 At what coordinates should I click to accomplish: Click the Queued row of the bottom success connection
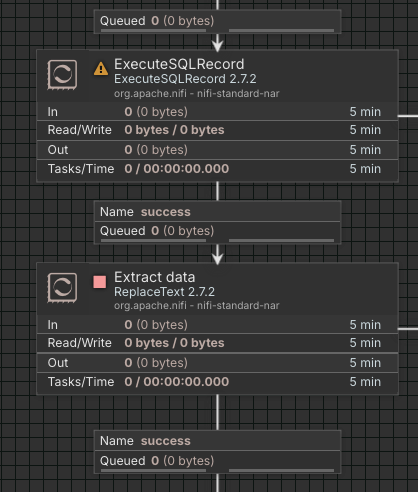tap(217, 461)
